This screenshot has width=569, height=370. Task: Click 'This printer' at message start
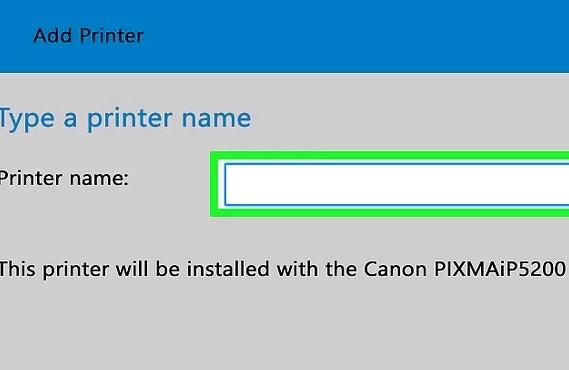54,269
